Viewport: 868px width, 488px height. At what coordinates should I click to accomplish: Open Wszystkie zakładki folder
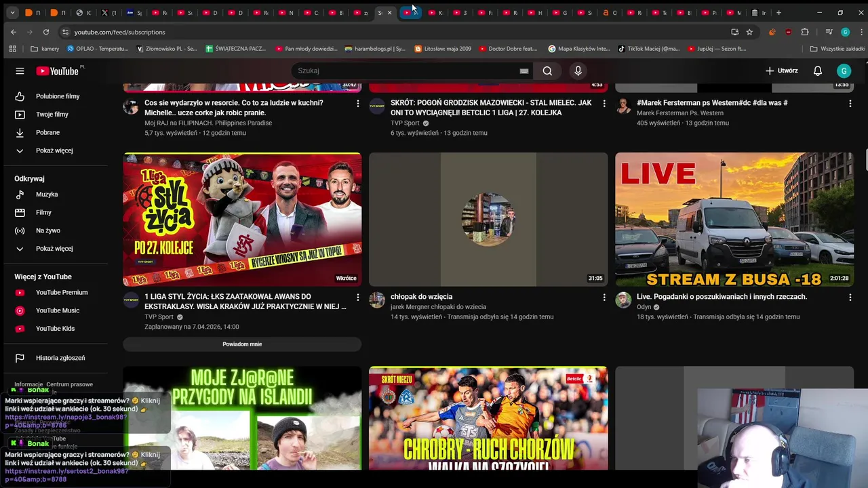[x=837, y=49]
